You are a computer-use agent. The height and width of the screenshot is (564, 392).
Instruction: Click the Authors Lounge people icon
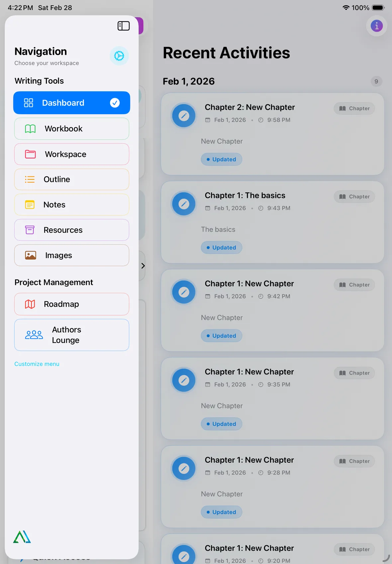[34, 335]
